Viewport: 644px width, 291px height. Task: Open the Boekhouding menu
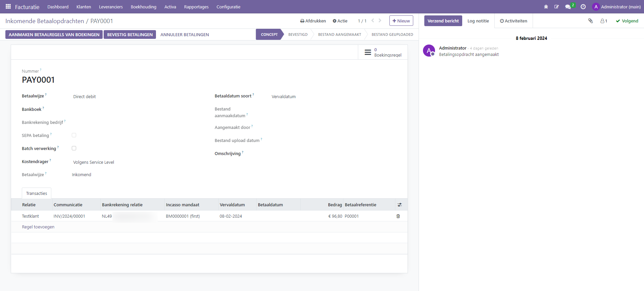[143, 7]
